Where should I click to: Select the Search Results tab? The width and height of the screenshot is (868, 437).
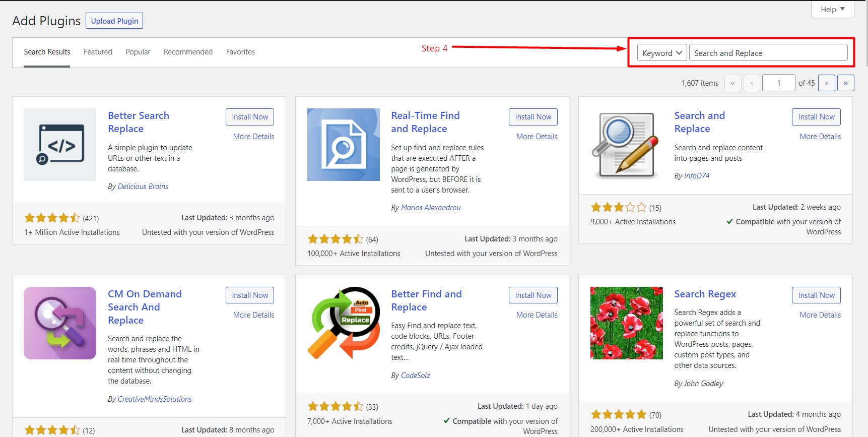point(47,52)
